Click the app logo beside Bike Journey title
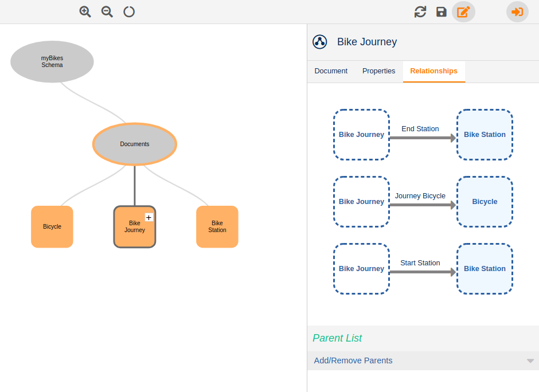The width and height of the screenshot is (539, 392). [319, 41]
